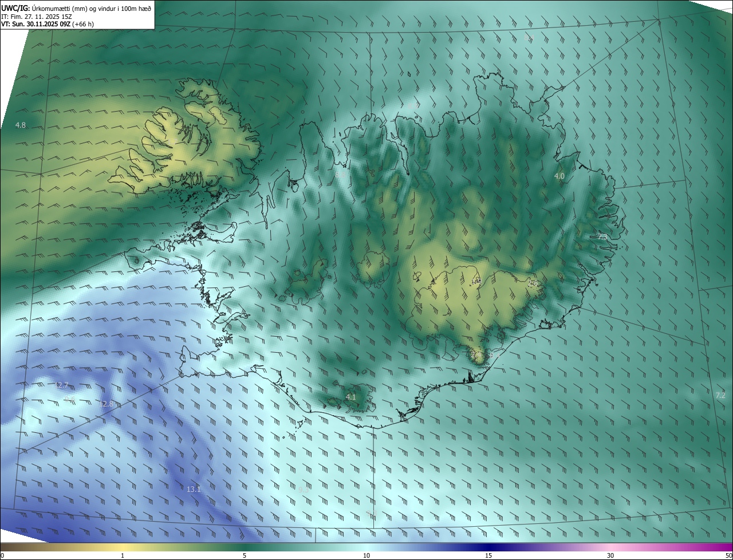The width and height of the screenshot is (733, 560).
Task: Click the 'VT: Sun. 30.11.2025 09Z' line
Action: click(48, 24)
